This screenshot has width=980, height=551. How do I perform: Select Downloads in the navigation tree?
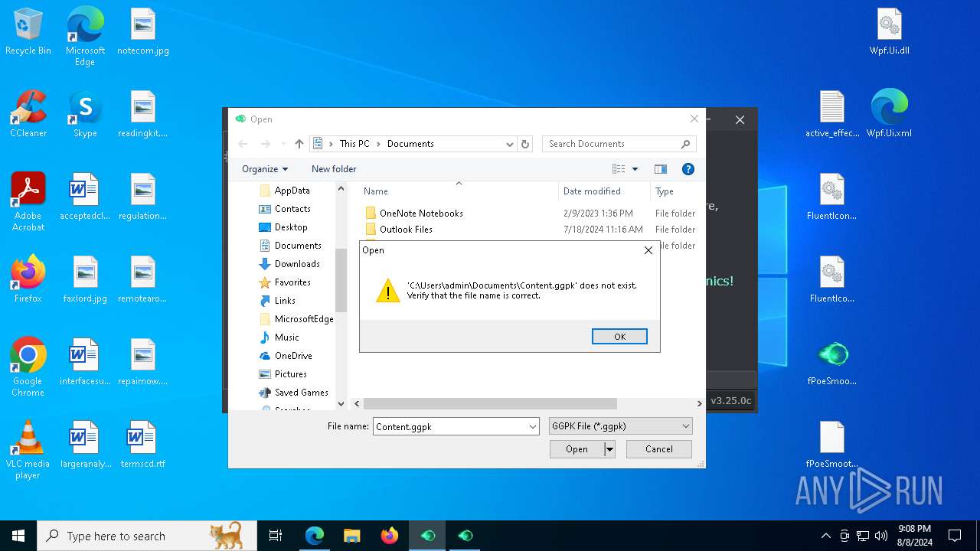pyautogui.click(x=297, y=264)
